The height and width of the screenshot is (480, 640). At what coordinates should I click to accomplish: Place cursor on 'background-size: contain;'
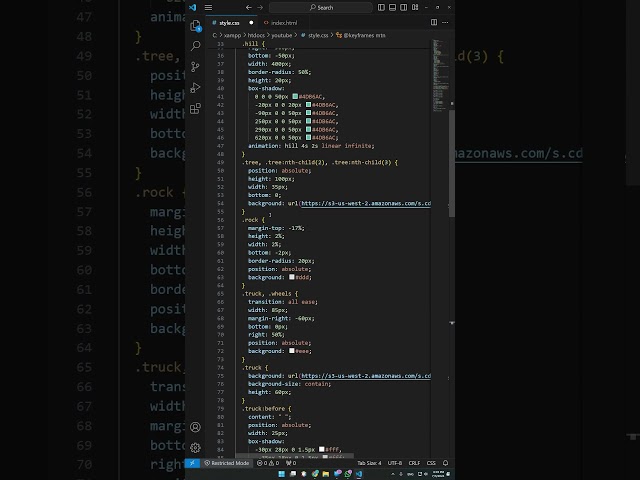coord(289,384)
